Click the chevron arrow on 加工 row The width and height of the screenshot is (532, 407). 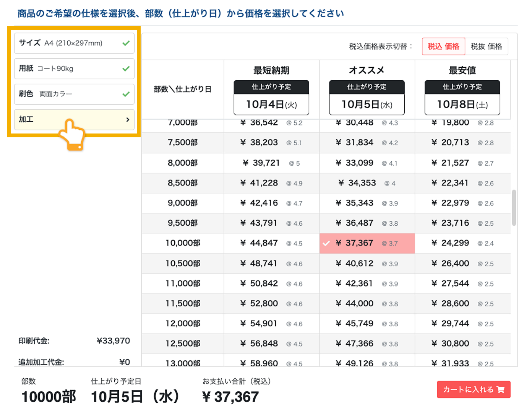coord(128,119)
